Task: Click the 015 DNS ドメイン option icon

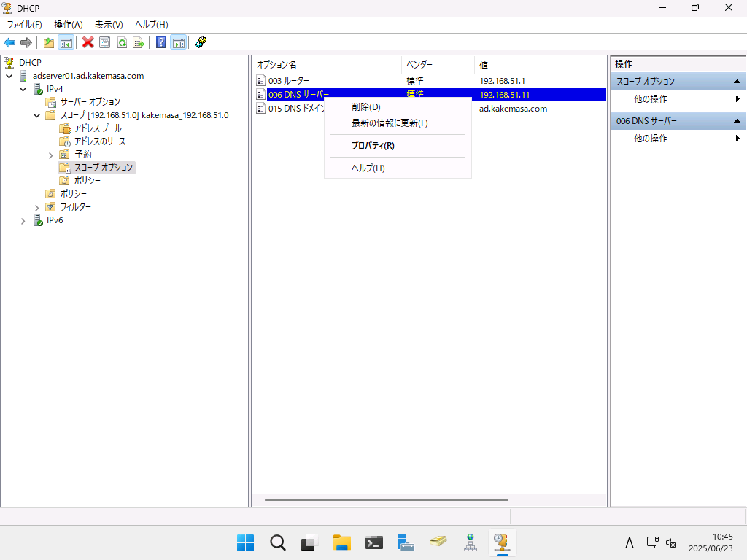Action: [x=260, y=109]
